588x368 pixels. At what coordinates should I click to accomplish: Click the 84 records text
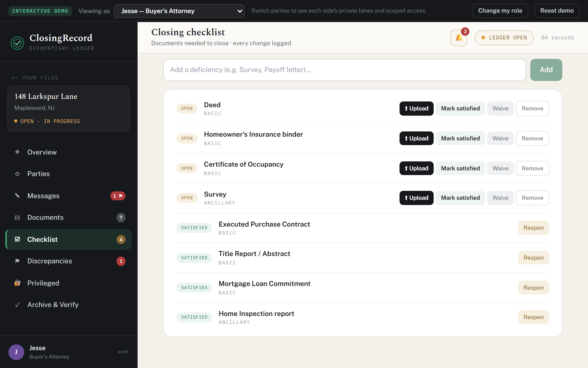(558, 38)
